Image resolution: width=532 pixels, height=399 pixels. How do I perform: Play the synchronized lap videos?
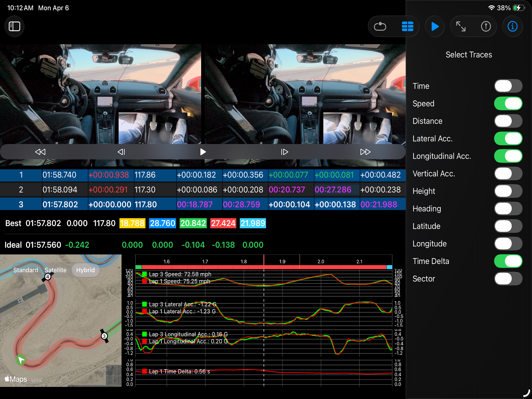(x=203, y=152)
